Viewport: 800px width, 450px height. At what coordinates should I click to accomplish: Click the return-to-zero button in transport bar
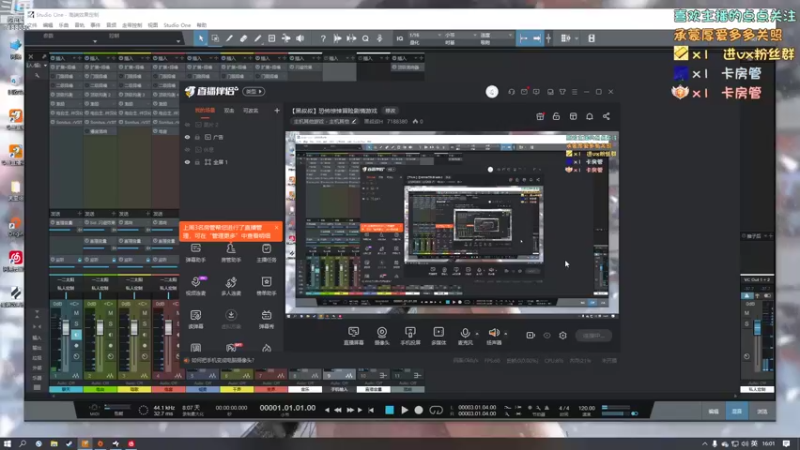(371, 410)
